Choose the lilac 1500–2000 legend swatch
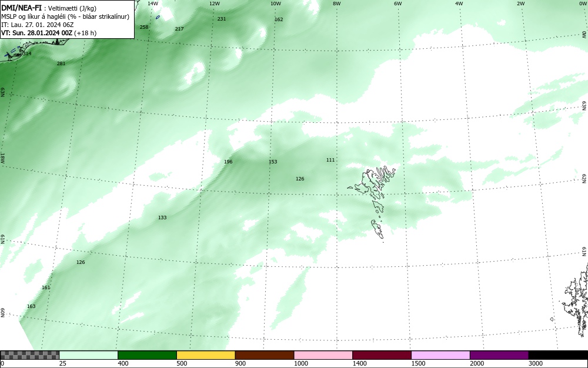Viewport: 588px width, 368px height. click(x=440, y=355)
